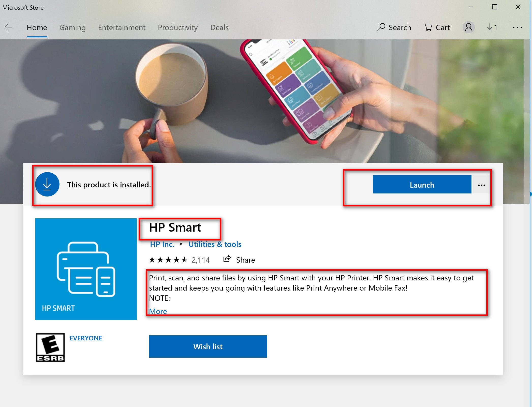Click the star rating with 2,114 reviews
This screenshot has width=532, height=407.
pyautogui.click(x=179, y=260)
